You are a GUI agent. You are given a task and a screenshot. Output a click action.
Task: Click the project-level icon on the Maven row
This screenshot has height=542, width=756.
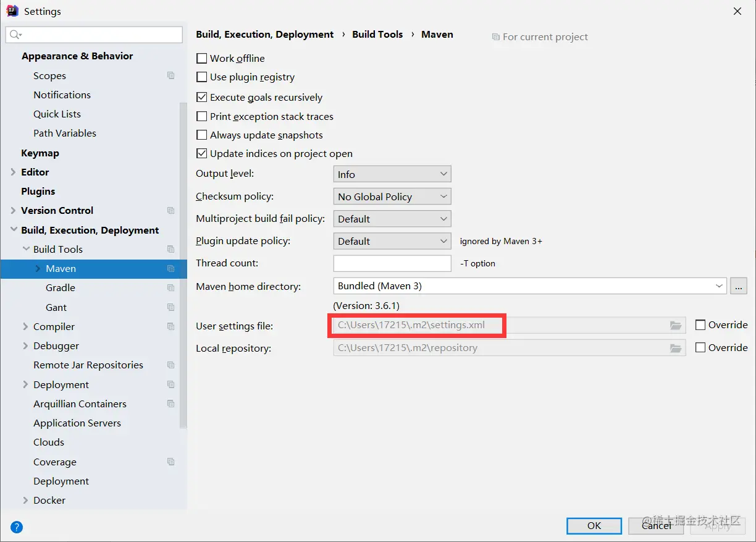coord(171,269)
